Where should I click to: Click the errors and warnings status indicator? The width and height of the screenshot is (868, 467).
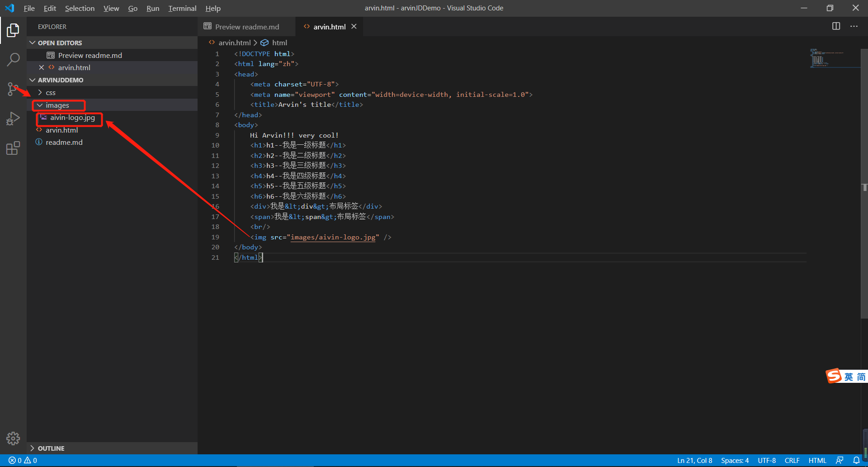coord(23,460)
